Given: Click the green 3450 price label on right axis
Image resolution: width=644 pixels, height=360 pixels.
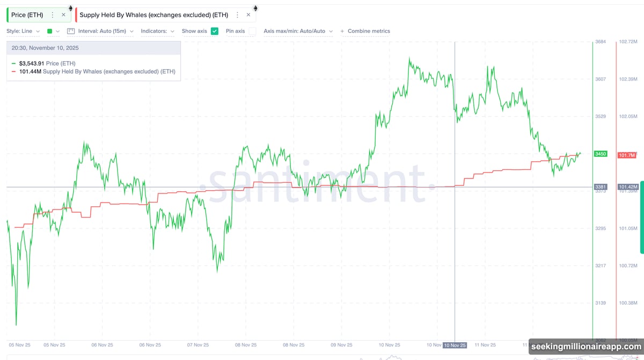Looking at the screenshot, I should [x=599, y=154].
